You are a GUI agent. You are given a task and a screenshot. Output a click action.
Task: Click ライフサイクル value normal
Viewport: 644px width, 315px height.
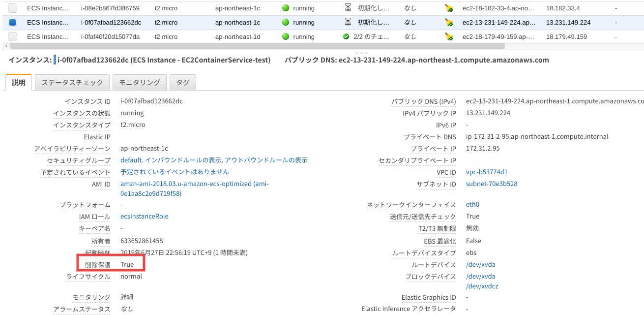point(131,277)
